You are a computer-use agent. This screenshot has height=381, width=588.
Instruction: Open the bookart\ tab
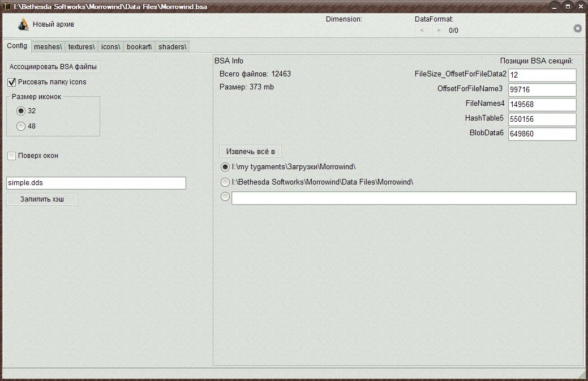point(139,47)
